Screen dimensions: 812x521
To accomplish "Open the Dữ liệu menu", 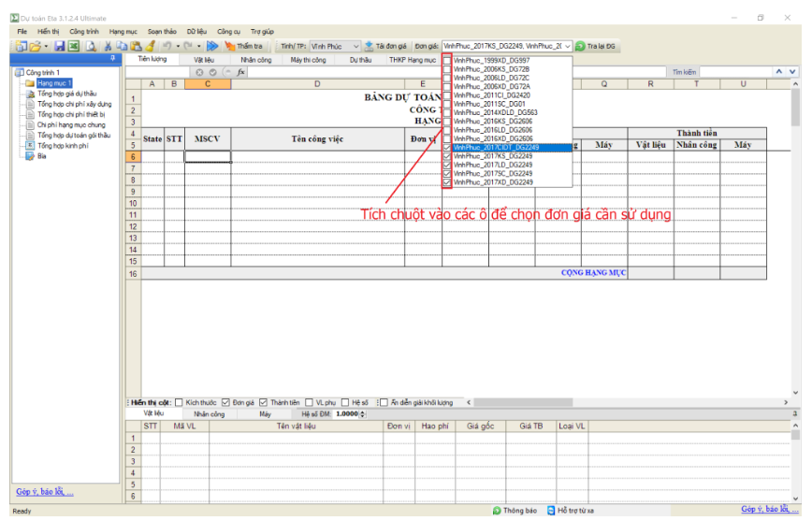I will [196, 32].
